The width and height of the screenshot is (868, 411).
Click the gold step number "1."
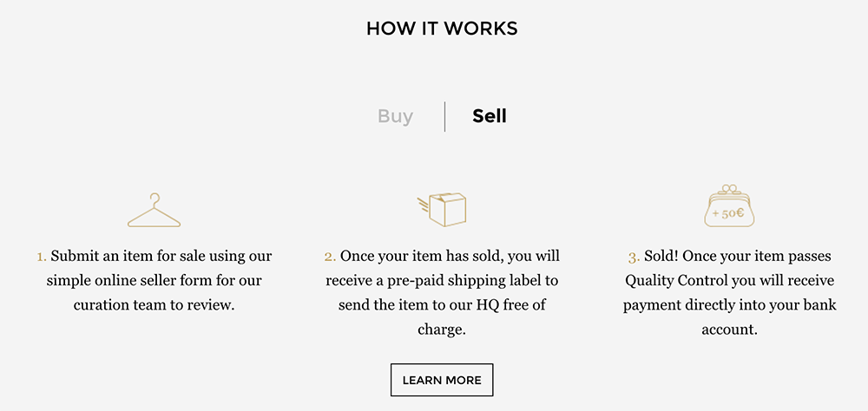coord(42,257)
